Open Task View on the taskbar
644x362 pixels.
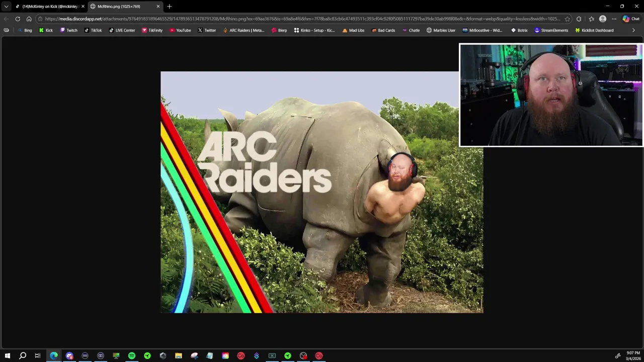[x=38, y=355]
